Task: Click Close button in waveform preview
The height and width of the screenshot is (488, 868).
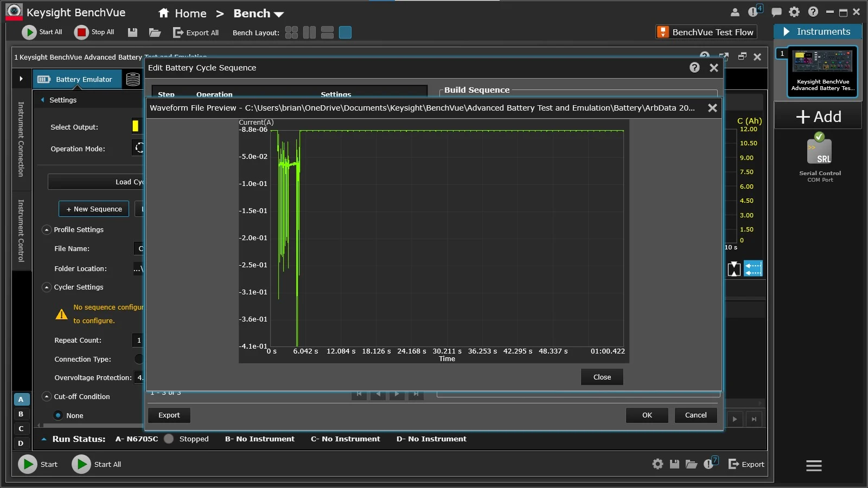Action: click(602, 377)
